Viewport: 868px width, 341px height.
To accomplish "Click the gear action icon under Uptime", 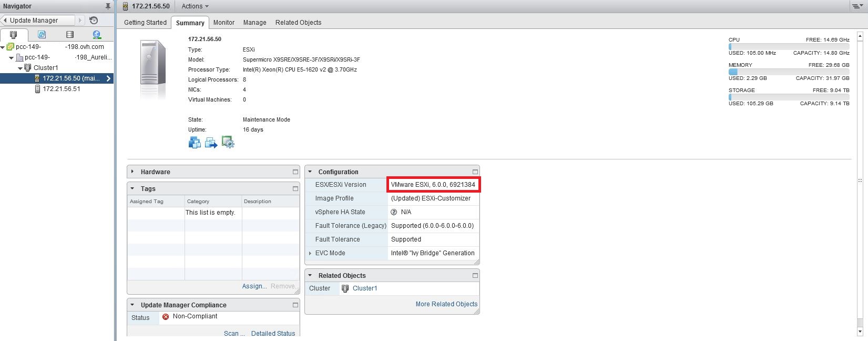I will (228, 143).
